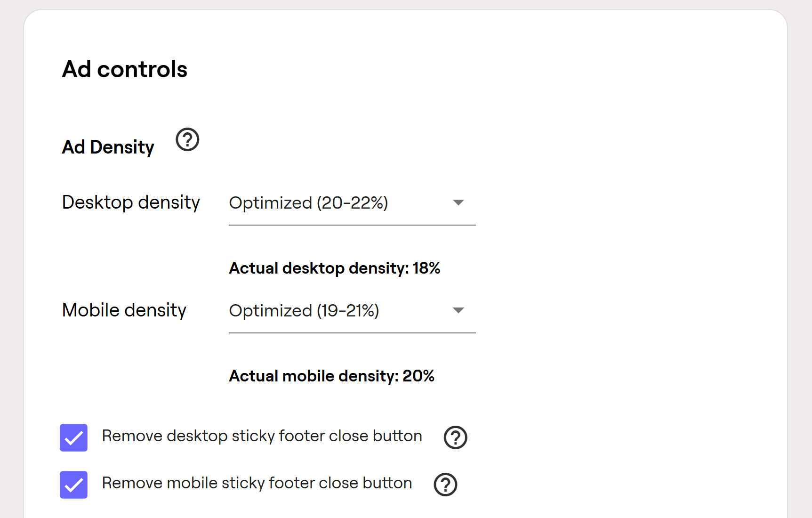
Task: Click the 'Remove desktop sticky footer close button' label
Action: click(x=262, y=436)
